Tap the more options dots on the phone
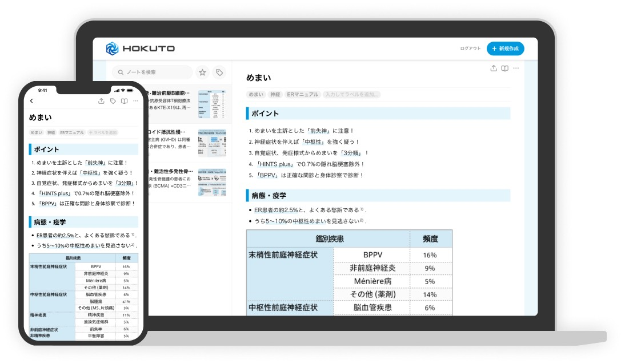Image resolution: width=625 pixels, height=364 pixels. coord(136,101)
